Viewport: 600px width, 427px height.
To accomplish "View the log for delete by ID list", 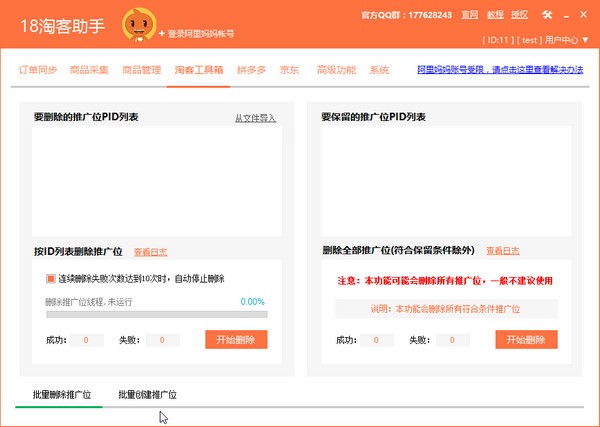I will [x=150, y=252].
